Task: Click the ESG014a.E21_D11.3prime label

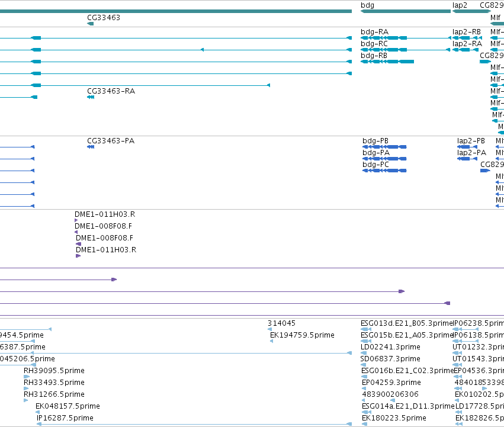Action: click(x=408, y=406)
